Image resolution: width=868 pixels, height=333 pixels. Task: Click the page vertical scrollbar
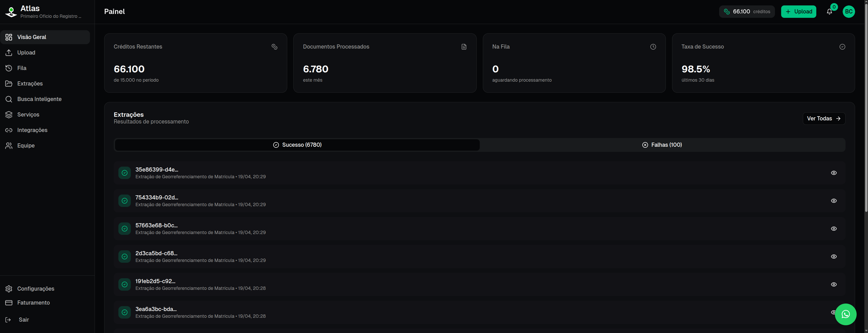coord(866,108)
